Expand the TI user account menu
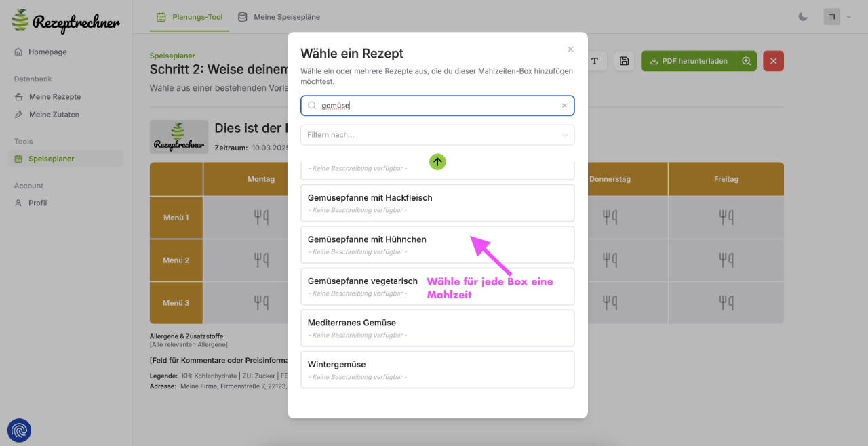 tap(837, 17)
